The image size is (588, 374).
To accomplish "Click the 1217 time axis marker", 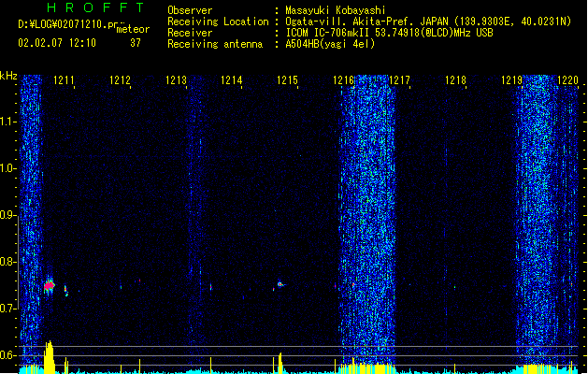I will point(399,80).
